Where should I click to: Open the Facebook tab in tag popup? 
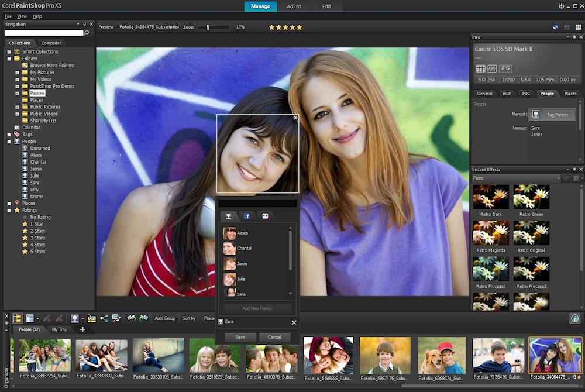[x=247, y=216]
